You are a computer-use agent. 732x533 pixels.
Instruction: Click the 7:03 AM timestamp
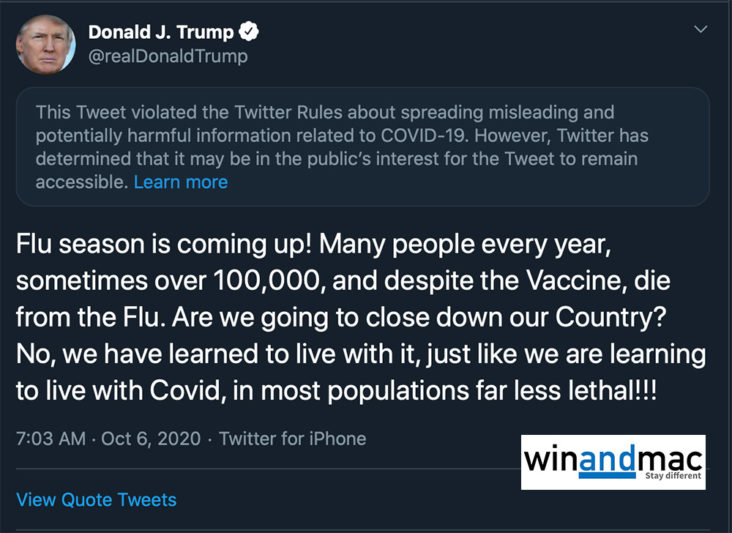(x=49, y=438)
